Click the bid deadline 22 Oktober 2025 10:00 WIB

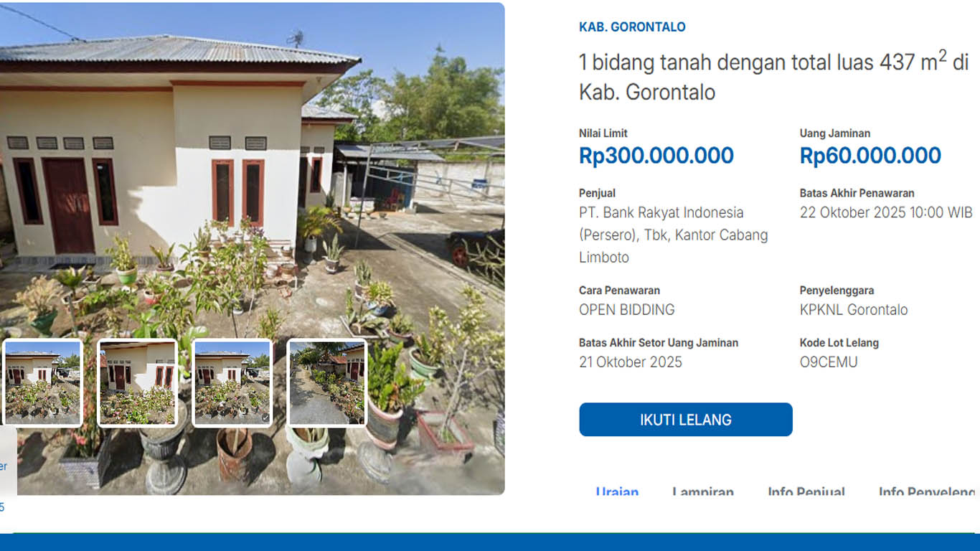(886, 213)
